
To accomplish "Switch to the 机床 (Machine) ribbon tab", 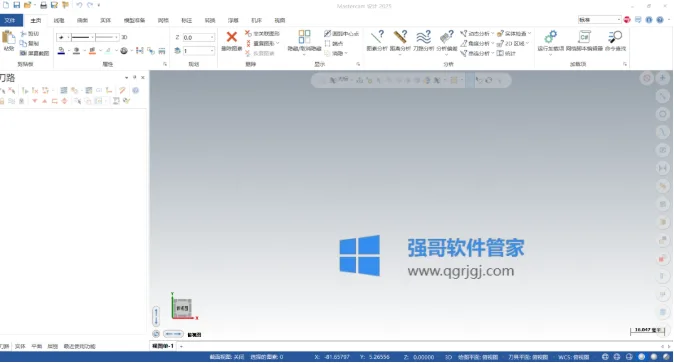I will (257, 20).
